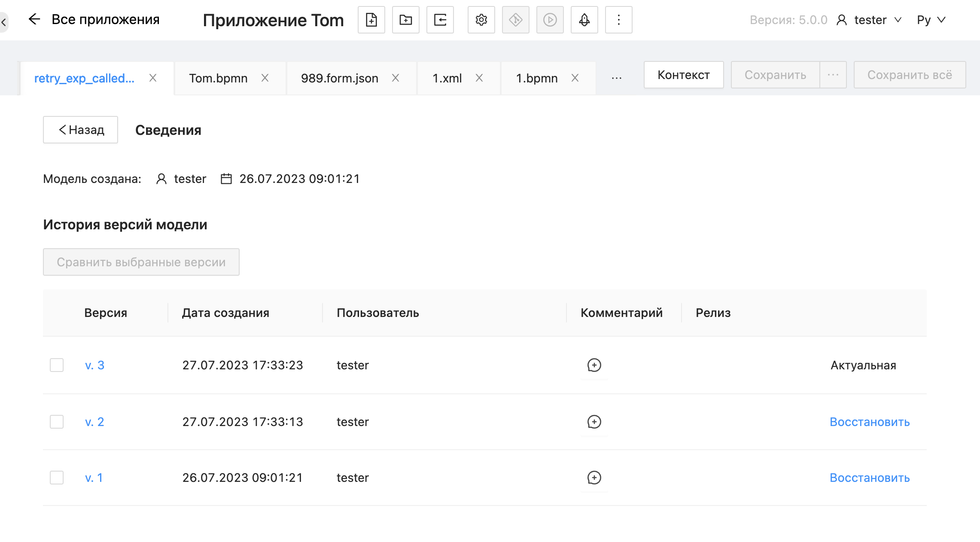The height and width of the screenshot is (542, 980).
Task: Select the v. 3 checkbox
Action: [x=57, y=365]
